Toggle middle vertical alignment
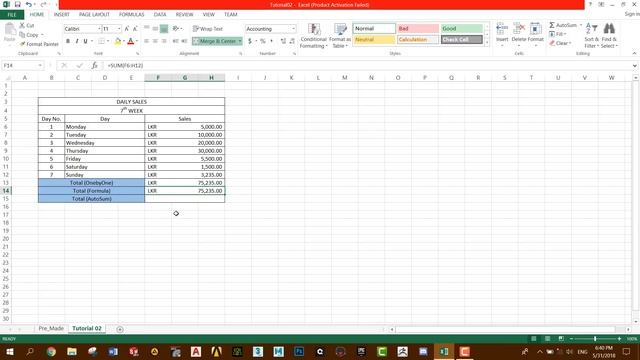 pyautogui.click(x=155, y=29)
